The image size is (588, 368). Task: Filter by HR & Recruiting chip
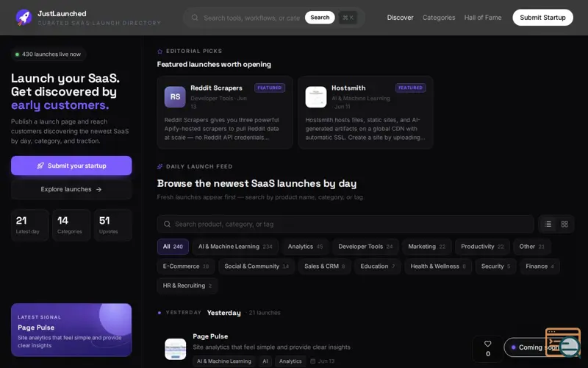point(187,286)
